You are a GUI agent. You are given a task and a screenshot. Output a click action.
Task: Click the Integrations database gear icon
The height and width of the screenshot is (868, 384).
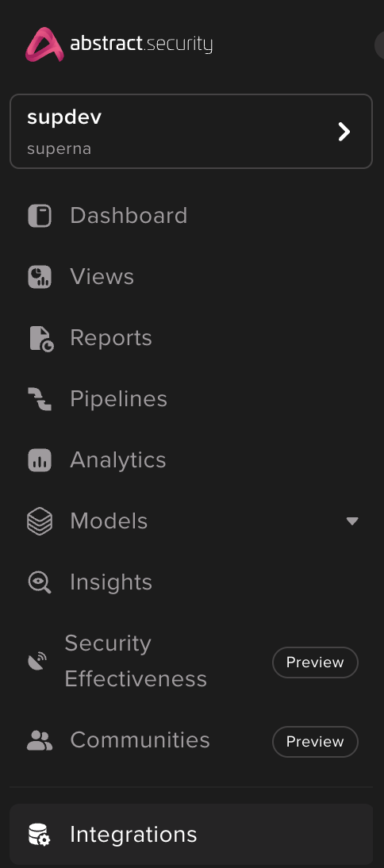[x=40, y=835]
